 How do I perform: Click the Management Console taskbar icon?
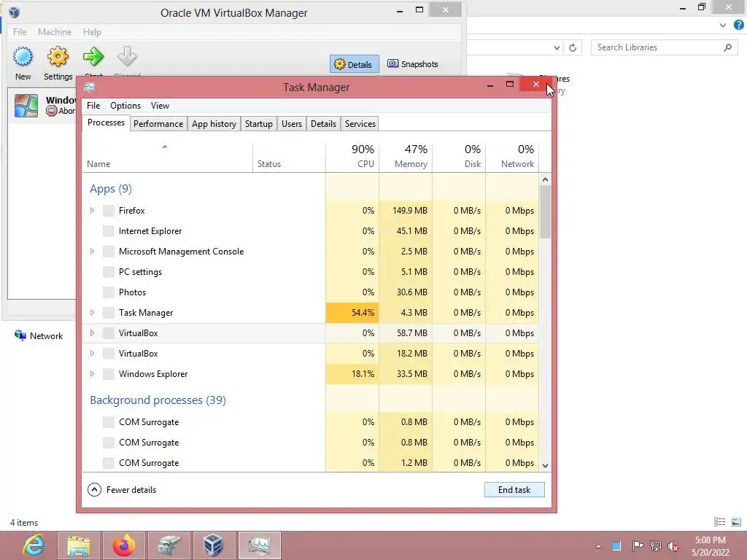tap(169, 545)
